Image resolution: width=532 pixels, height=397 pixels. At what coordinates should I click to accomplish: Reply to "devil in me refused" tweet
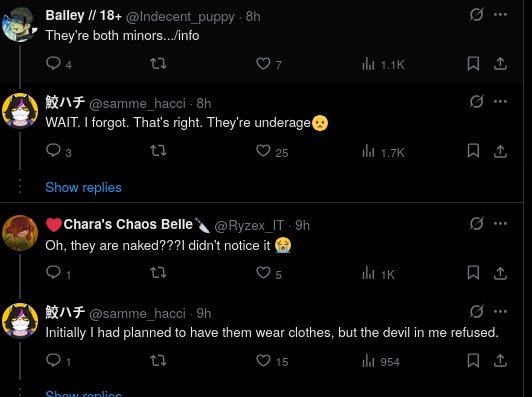[x=53, y=360]
